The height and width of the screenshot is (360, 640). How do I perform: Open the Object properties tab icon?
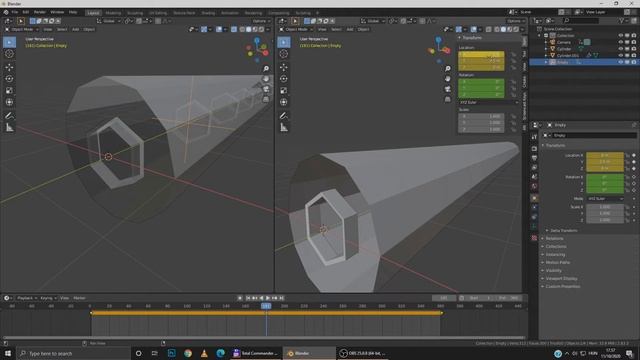coord(534,198)
